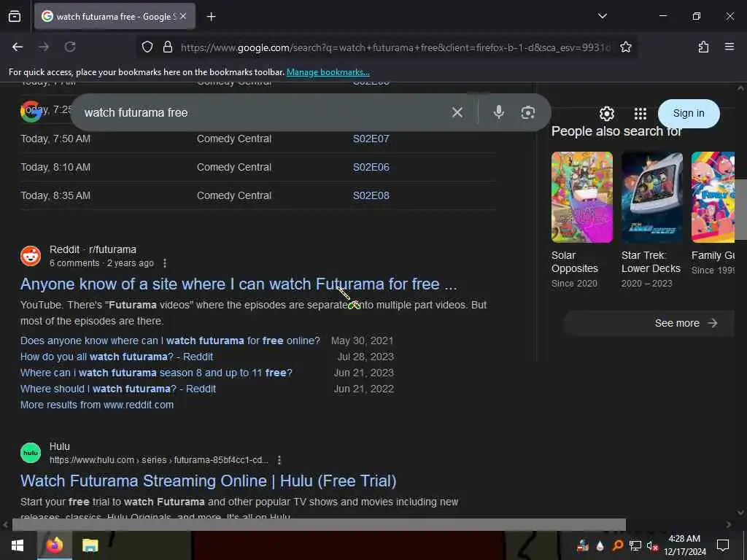Click the URL address bar

pos(395,47)
